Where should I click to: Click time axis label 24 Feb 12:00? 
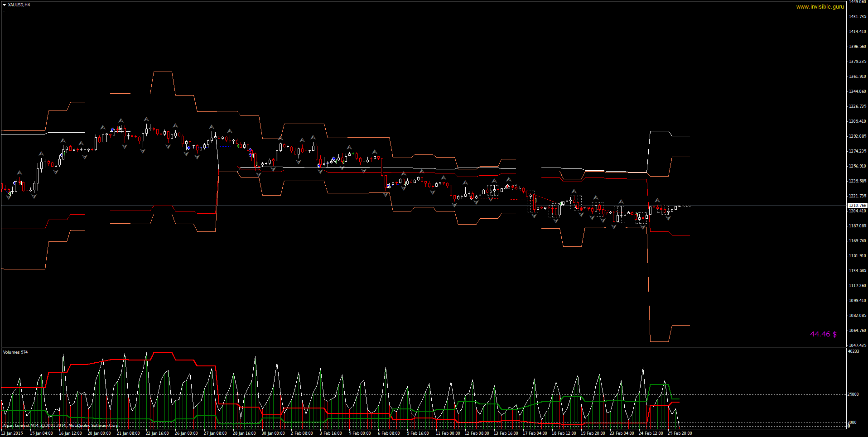click(x=651, y=433)
